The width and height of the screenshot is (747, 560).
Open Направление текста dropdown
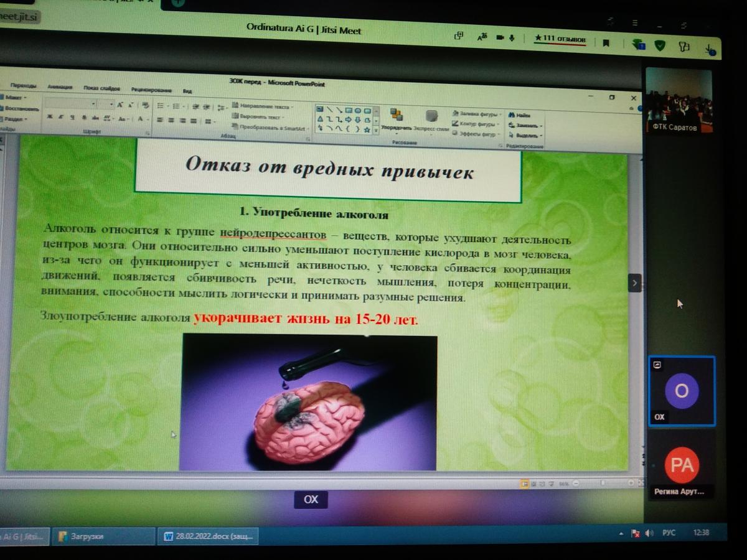[263, 106]
